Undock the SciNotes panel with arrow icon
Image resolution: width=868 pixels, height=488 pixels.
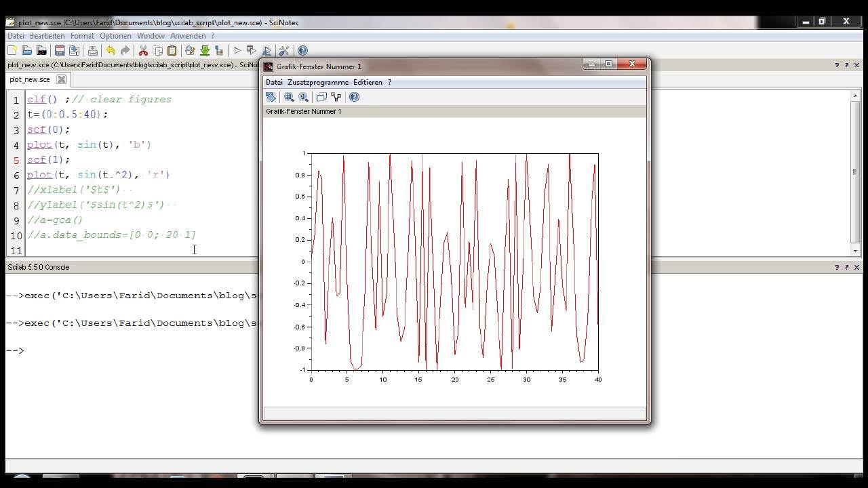coord(846,65)
